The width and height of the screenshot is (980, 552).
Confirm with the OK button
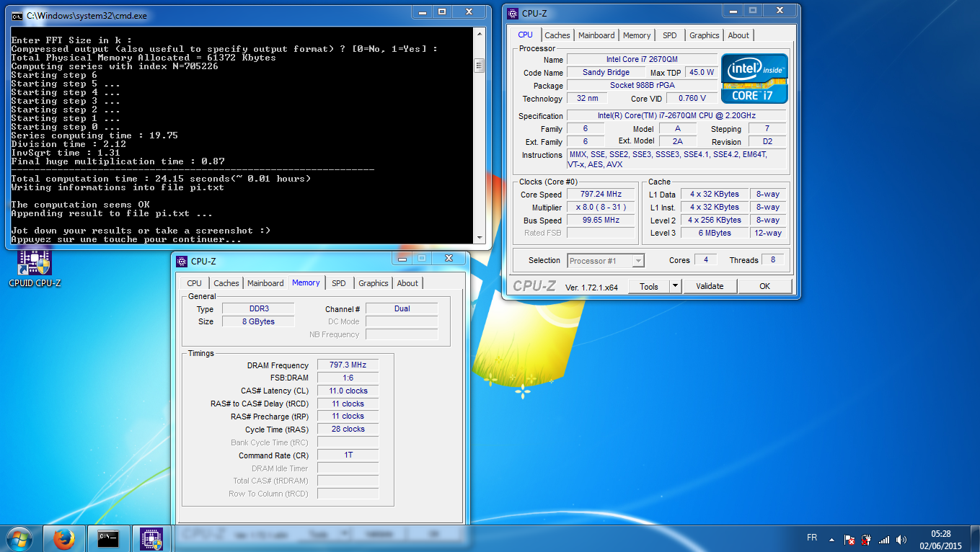(765, 286)
